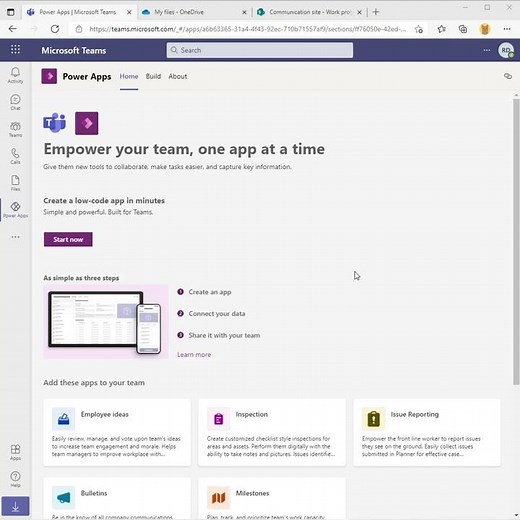Open the Issue Reporting card title
Image resolution: width=520 pixels, height=520 pixels.
[x=415, y=414]
